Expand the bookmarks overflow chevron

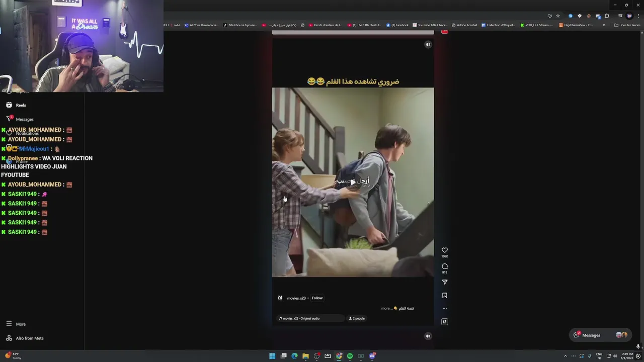(x=604, y=25)
